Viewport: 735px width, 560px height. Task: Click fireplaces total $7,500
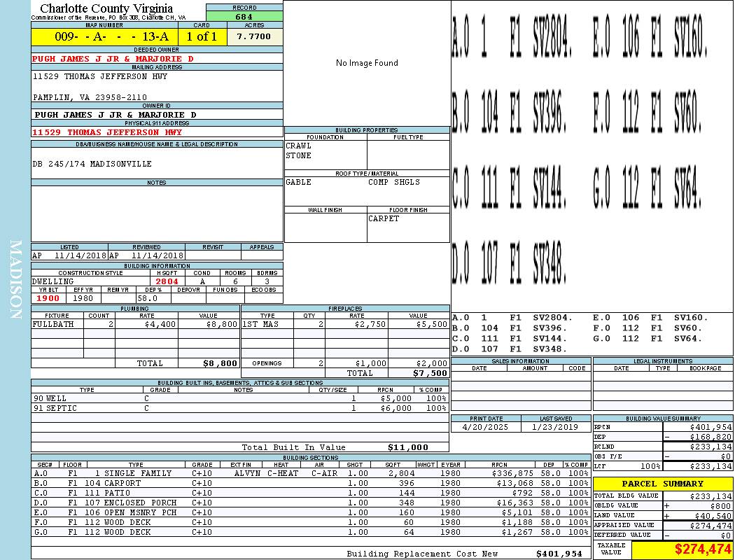click(x=430, y=373)
